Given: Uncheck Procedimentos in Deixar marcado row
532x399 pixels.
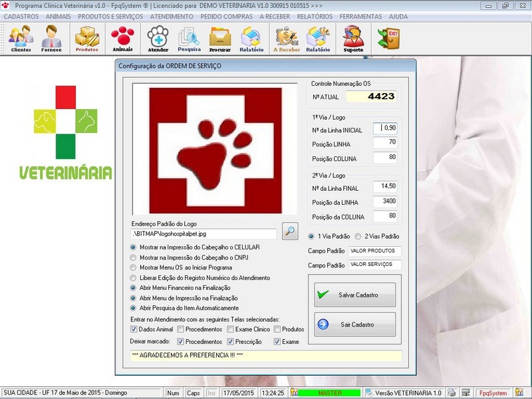Looking at the screenshot, I should pyautogui.click(x=180, y=342).
